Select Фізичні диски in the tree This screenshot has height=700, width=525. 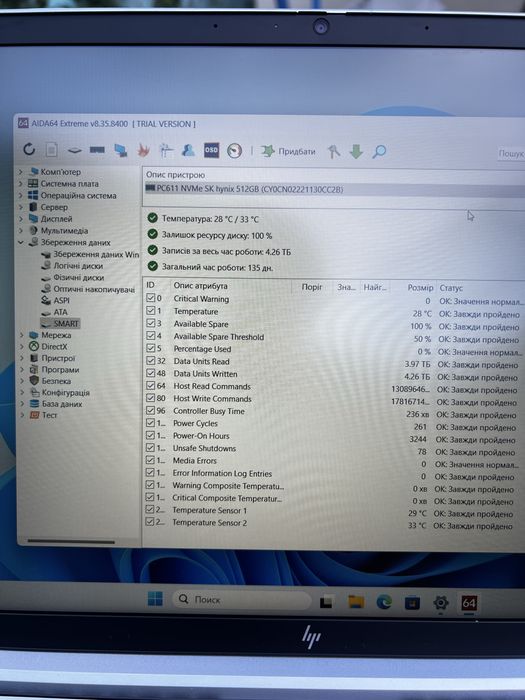point(79,277)
